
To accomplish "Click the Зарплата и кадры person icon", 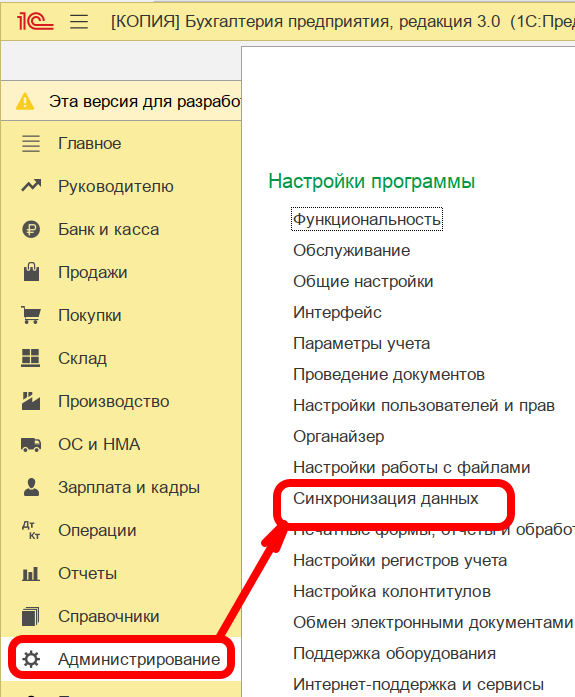I will click(31, 487).
